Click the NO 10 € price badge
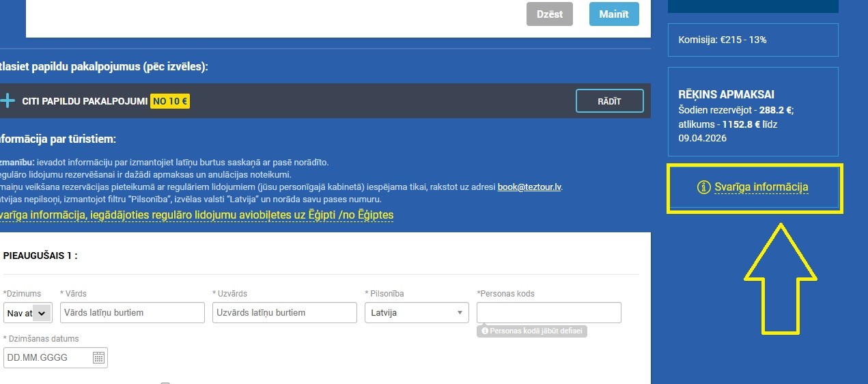The image size is (868, 384). tap(170, 101)
